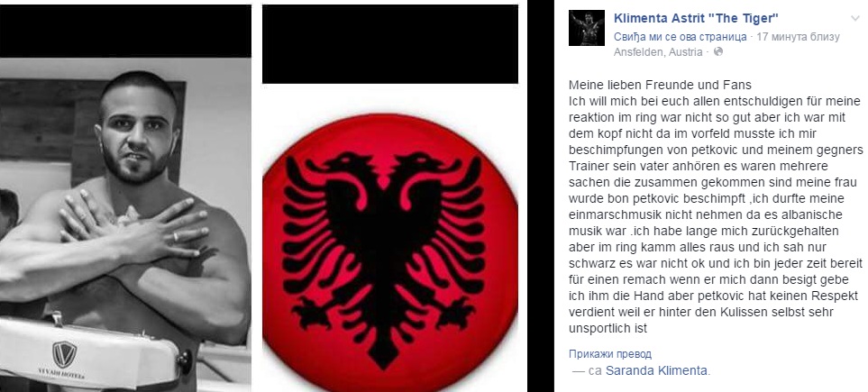
Task: Click the black divider beside the post panel
Action: (541, 196)
